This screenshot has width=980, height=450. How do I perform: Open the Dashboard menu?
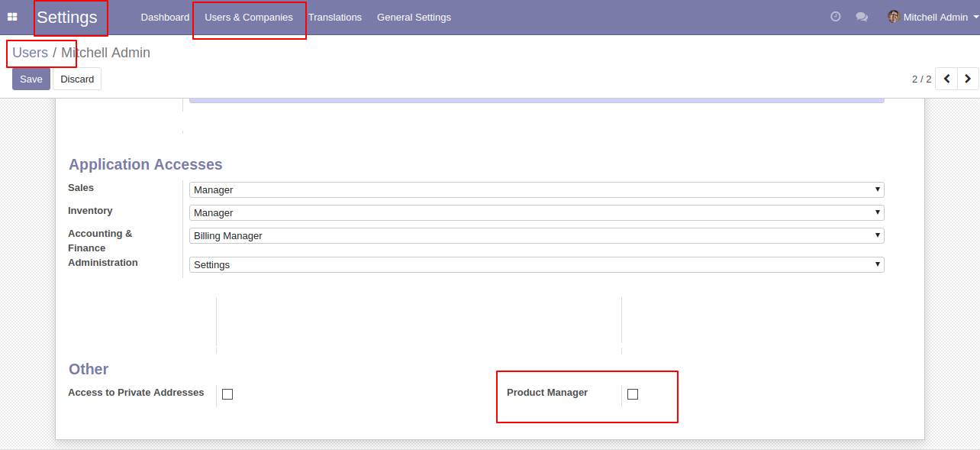[x=165, y=17]
